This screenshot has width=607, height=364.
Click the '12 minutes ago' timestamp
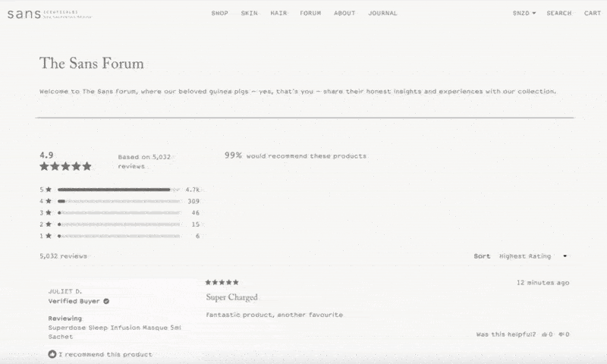pos(543,283)
